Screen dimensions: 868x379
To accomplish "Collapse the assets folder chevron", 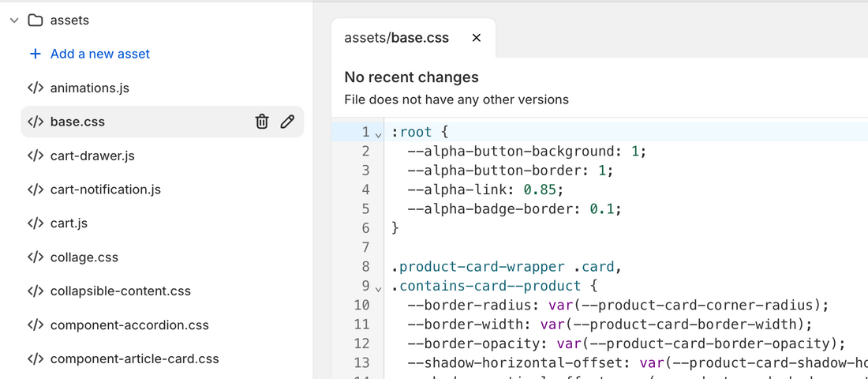I will [14, 21].
